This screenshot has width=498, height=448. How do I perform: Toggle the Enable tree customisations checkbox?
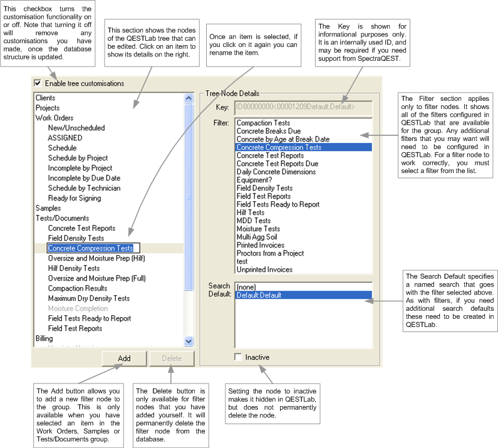[38, 83]
